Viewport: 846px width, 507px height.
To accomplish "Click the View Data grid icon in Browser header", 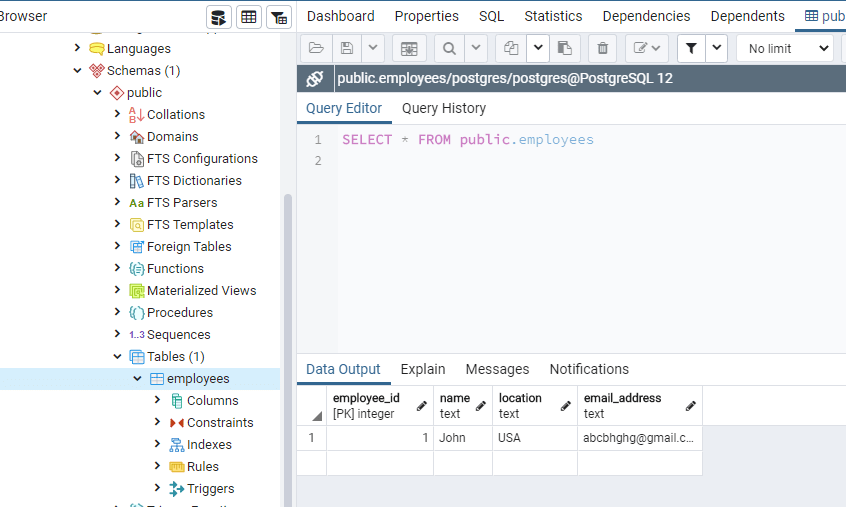I will (249, 17).
